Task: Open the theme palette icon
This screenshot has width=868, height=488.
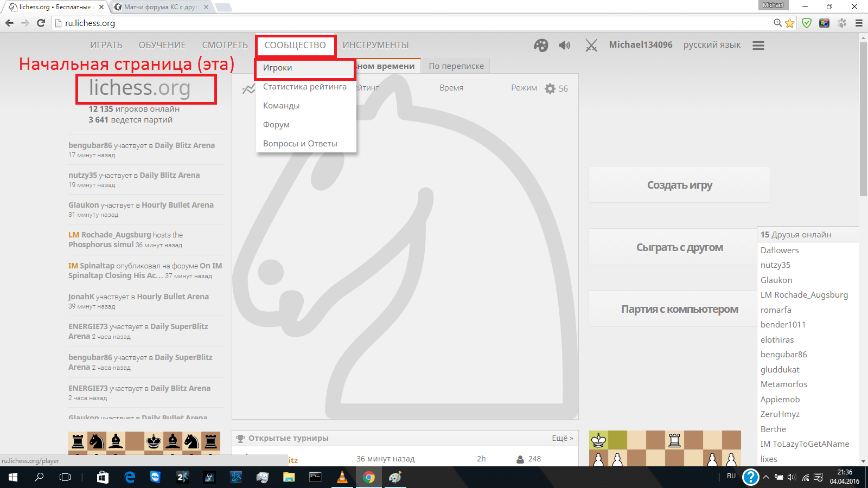Action: pyautogui.click(x=541, y=45)
